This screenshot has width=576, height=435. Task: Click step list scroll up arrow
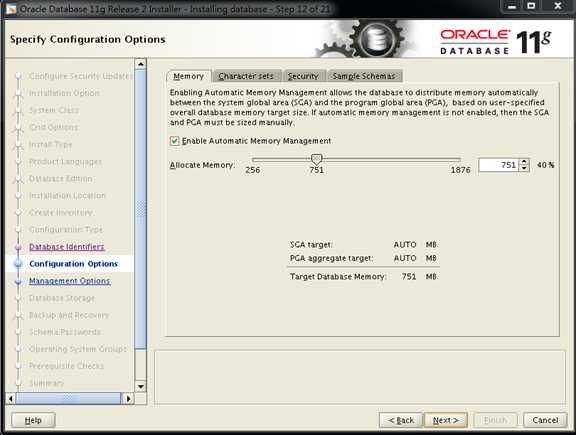(141, 64)
